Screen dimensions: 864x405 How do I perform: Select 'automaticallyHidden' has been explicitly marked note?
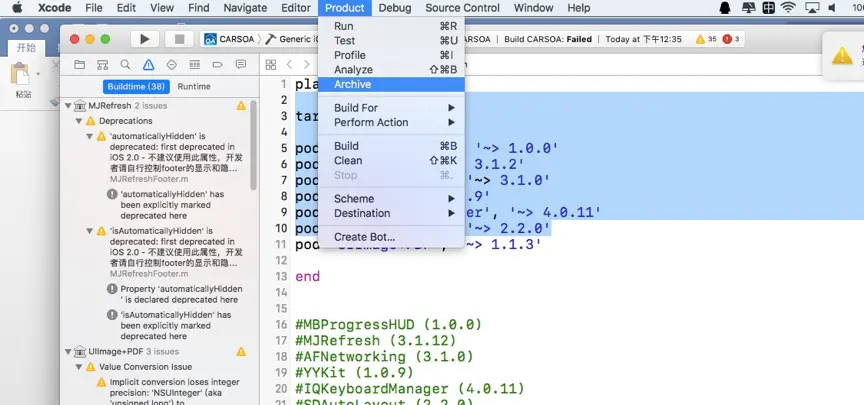(173, 205)
